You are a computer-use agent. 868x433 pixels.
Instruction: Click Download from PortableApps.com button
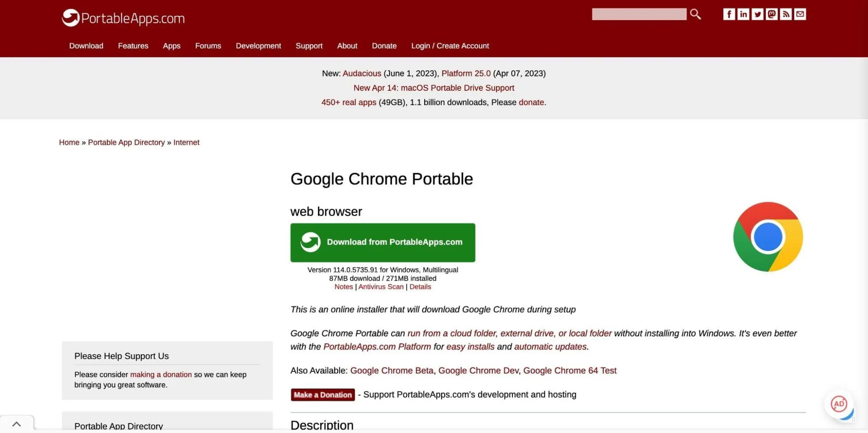coord(383,242)
